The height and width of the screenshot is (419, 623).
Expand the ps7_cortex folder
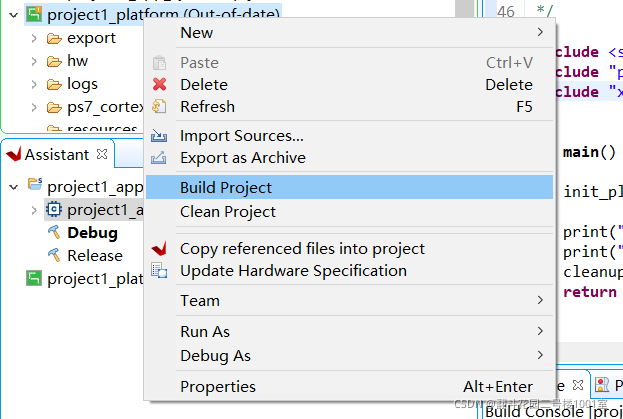[34, 107]
